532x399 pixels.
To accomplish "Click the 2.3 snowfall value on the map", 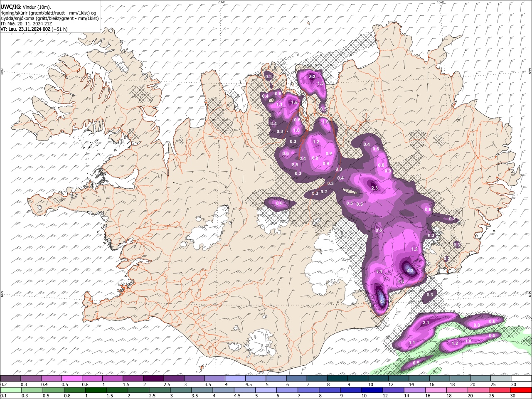I will 374,188.
